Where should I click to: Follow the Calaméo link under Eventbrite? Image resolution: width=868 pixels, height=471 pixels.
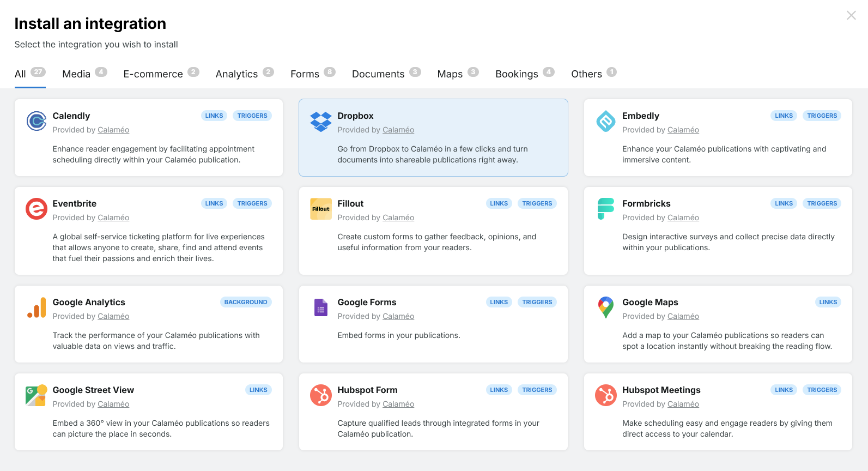coord(113,218)
